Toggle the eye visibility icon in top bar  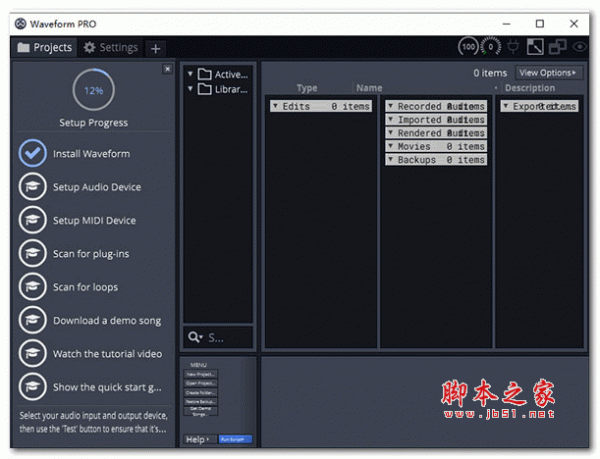tap(580, 47)
